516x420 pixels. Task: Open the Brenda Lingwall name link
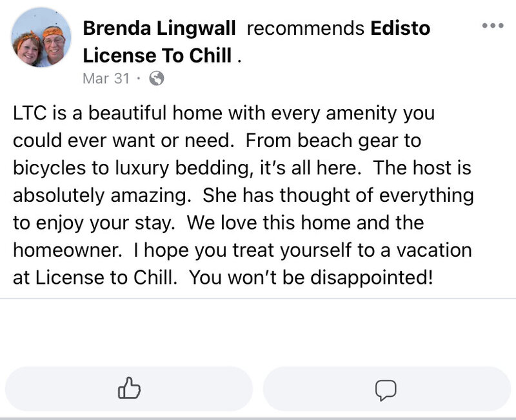coord(159,28)
